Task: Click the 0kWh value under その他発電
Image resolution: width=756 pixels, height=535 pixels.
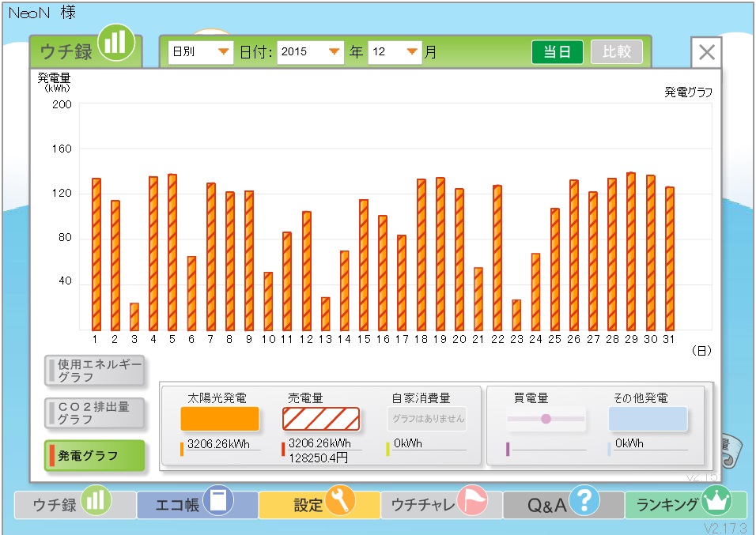Action: pyautogui.click(x=629, y=443)
